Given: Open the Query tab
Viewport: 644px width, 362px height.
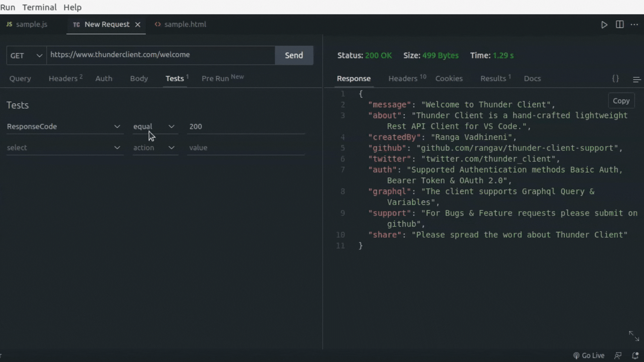Looking at the screenshot, I should coord(20,78).
